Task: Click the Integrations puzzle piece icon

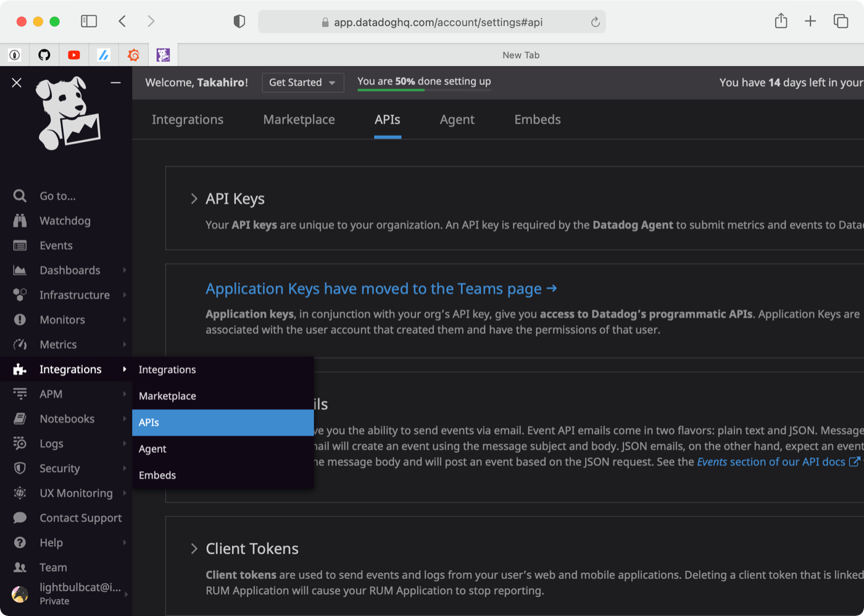Action: (x=20, y=369)
